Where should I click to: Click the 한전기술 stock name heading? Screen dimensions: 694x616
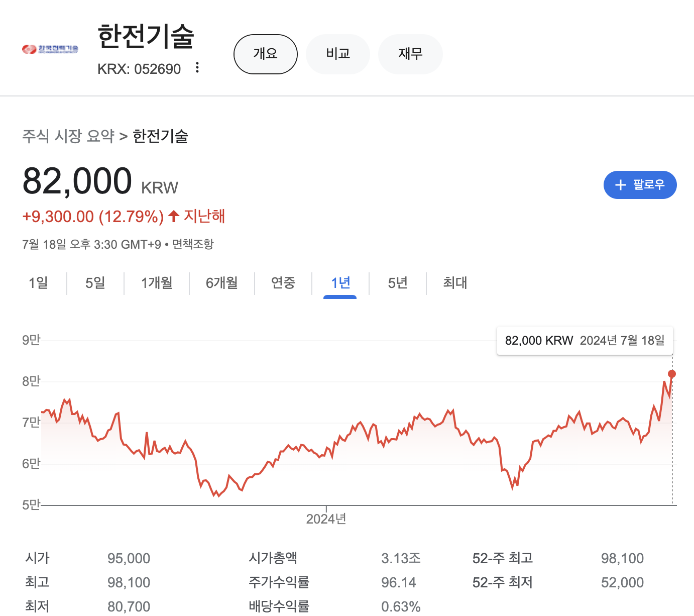146,36
